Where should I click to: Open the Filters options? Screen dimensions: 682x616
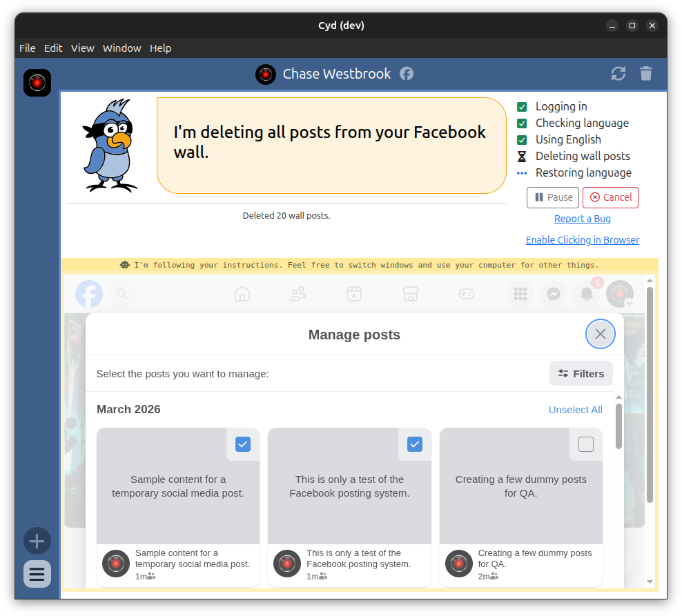[581, 373]
